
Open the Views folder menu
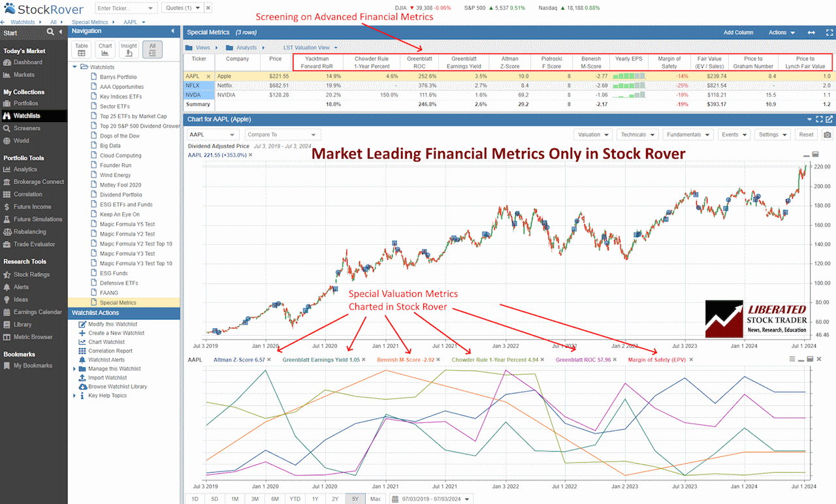click(x=201, y=47)
